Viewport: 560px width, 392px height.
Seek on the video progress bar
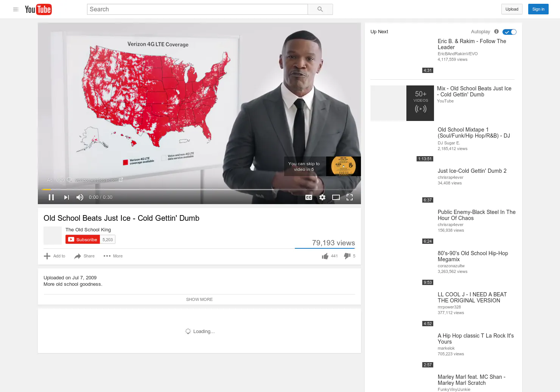tap(199, 189)
